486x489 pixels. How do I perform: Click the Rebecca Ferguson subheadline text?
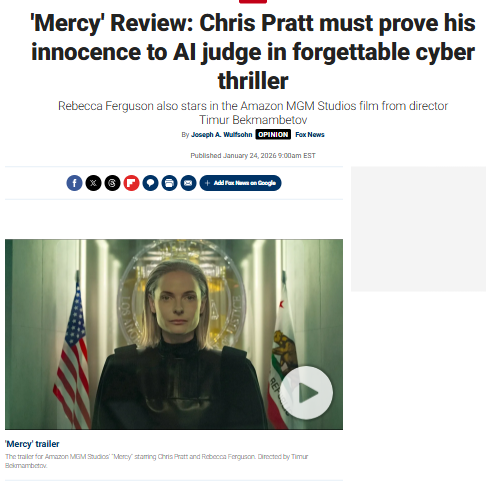[253, 113]
